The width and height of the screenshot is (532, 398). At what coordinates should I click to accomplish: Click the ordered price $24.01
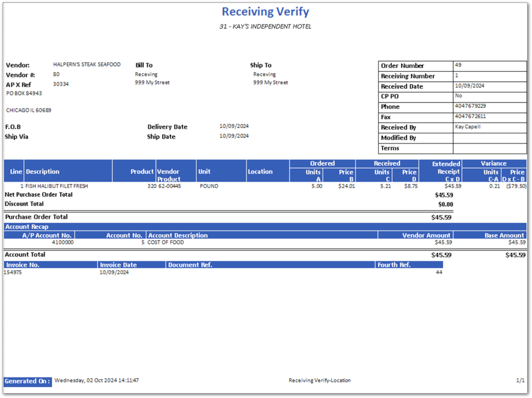point(346,186)
